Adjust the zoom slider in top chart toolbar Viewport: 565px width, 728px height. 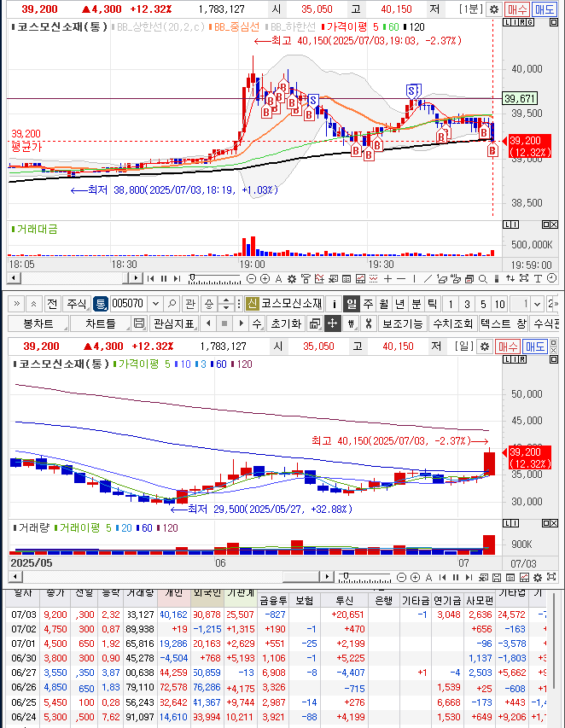coord(214,279)
